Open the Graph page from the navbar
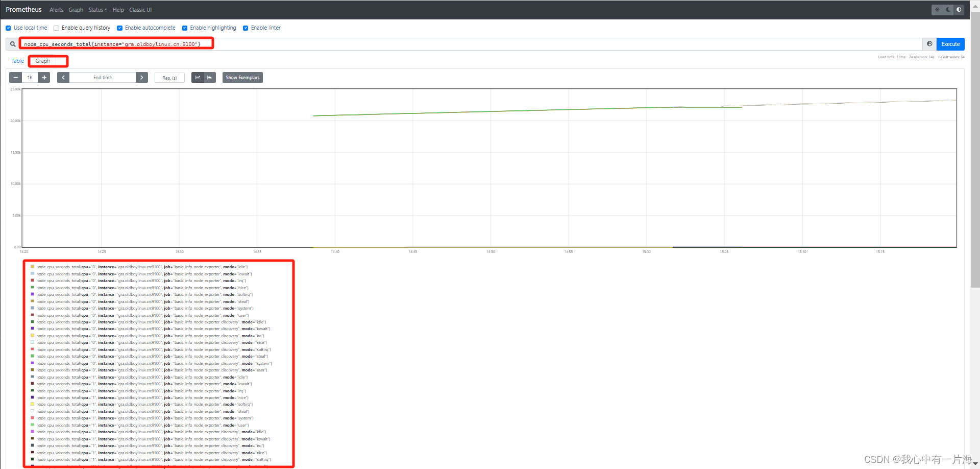The width and height of the screenshot is (980, 469). click(76, 10)
